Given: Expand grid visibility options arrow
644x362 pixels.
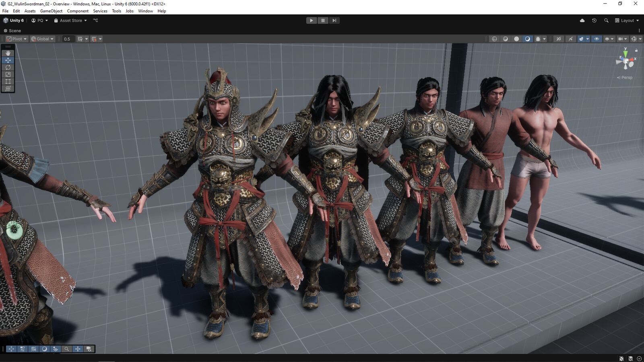Looking at the screenshot, I should click(x=87, y=39).
